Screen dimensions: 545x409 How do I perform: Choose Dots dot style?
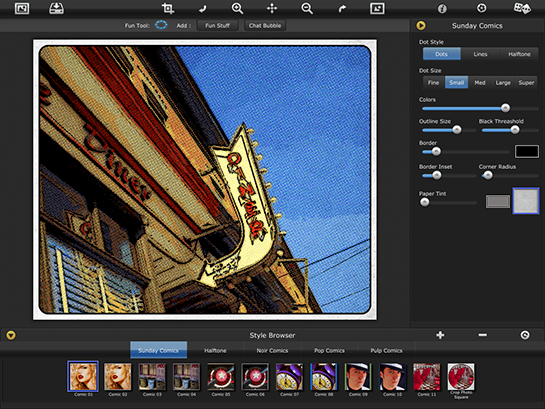[x=441, y=54]
